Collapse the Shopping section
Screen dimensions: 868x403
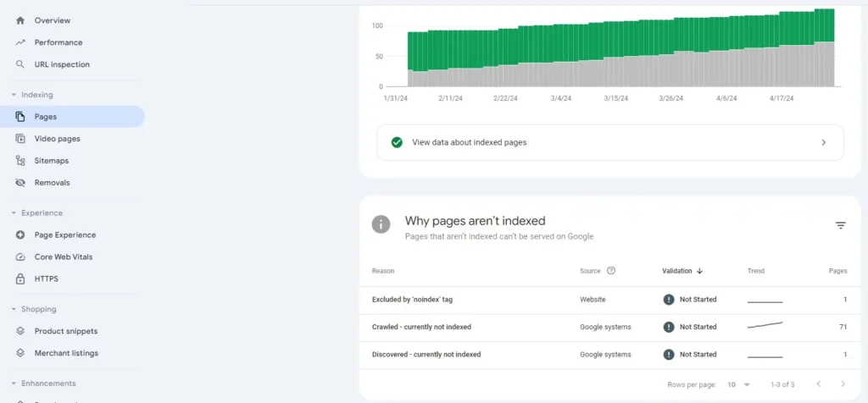click(14, 310)
